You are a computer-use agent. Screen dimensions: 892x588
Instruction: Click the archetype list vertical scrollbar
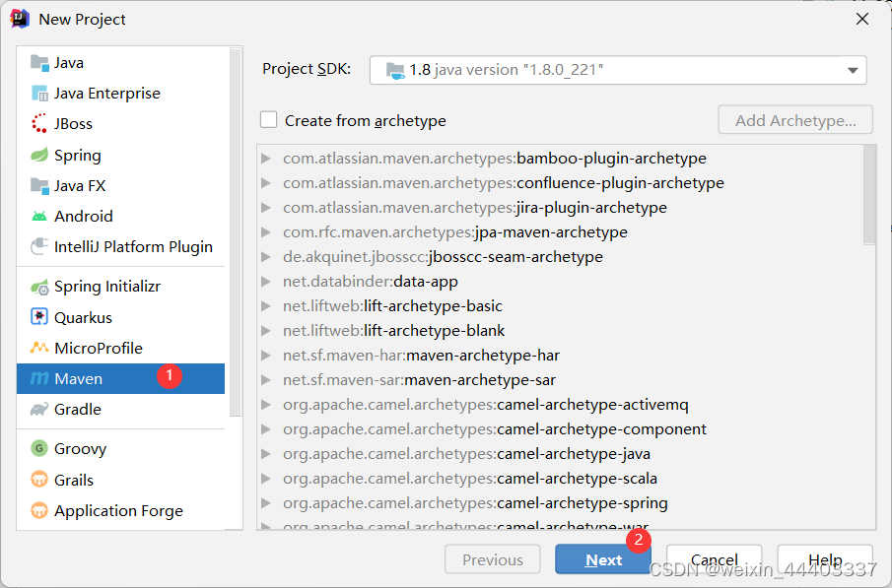click(x=869, y=195)
